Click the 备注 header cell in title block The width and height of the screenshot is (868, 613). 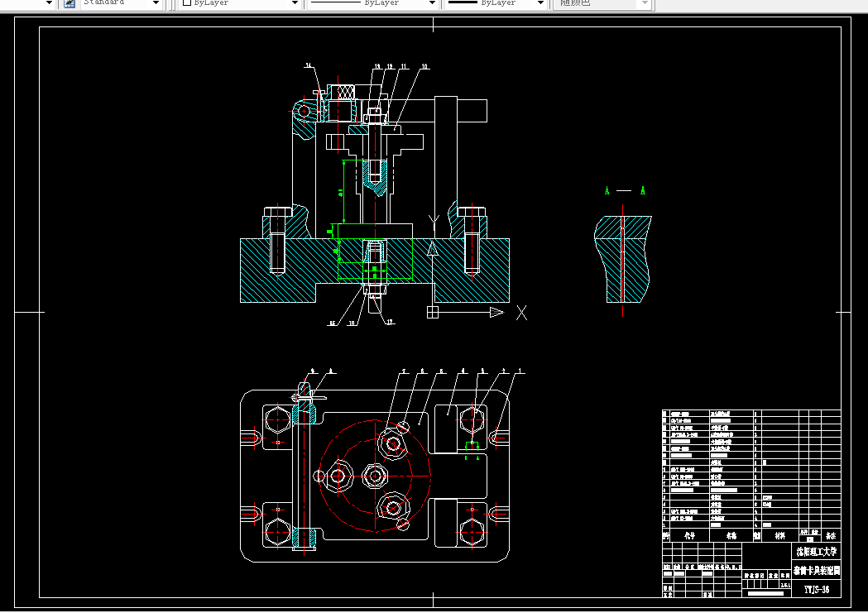pos(830,535)
